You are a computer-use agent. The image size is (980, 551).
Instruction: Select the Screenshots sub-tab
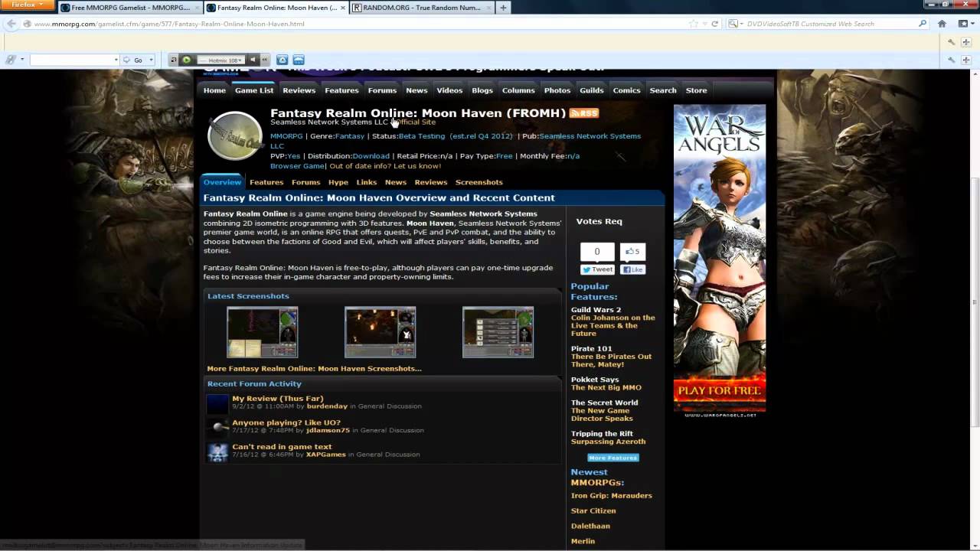[x=479, y=182]
